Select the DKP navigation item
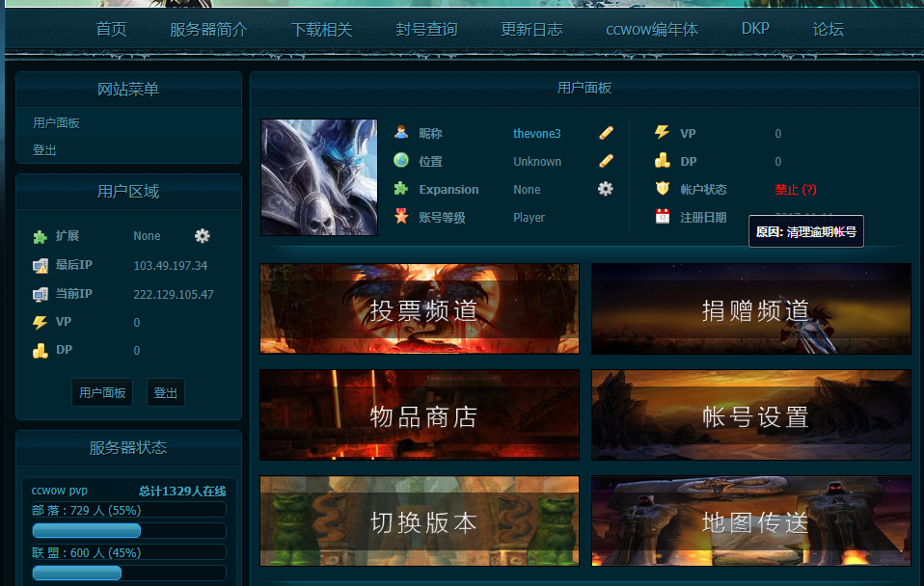The height and width of the screenshot is (586, 924). 754,29
